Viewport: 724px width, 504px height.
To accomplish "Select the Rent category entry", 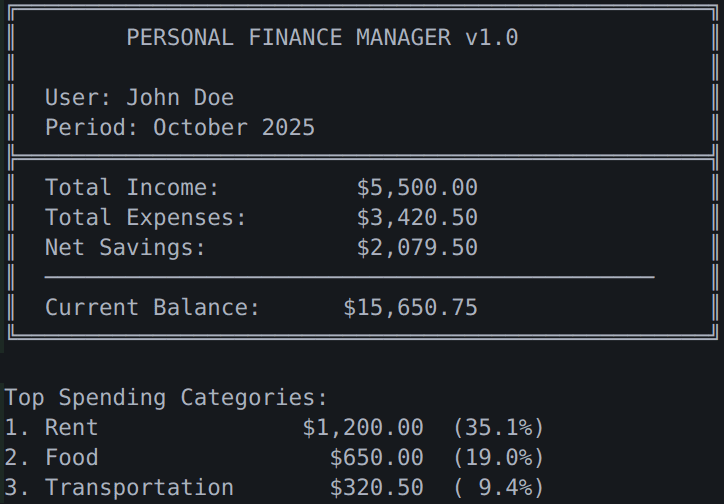I will (71, 428).
